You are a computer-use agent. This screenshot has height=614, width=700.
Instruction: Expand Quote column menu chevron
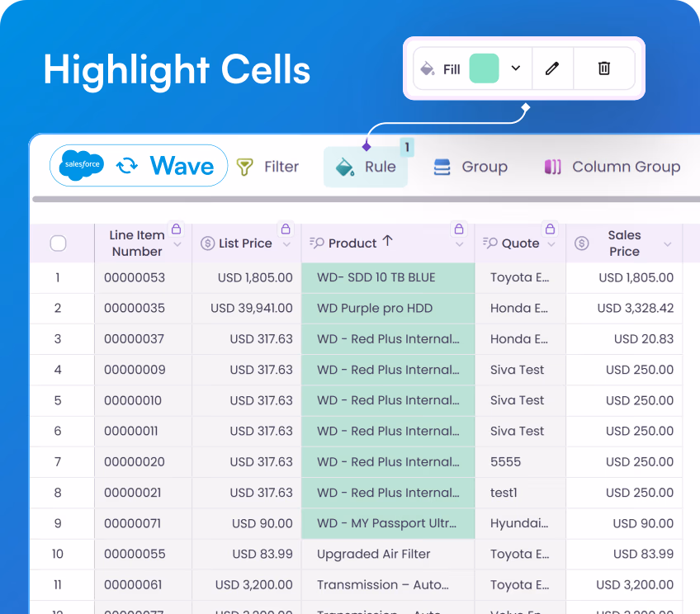point(551,244)
